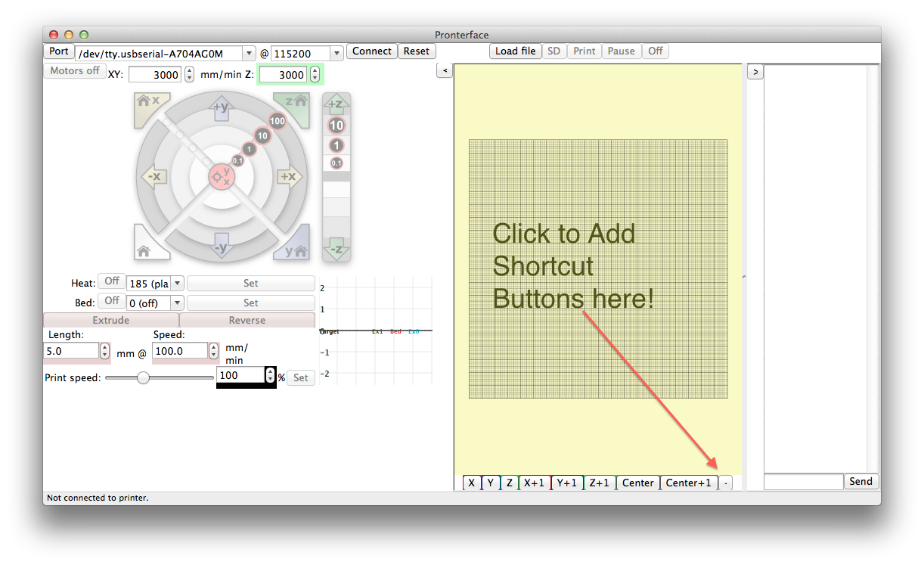Viewport: 924px width, 565px height.
Task: Click the Connect button
Action: point(372,51)
